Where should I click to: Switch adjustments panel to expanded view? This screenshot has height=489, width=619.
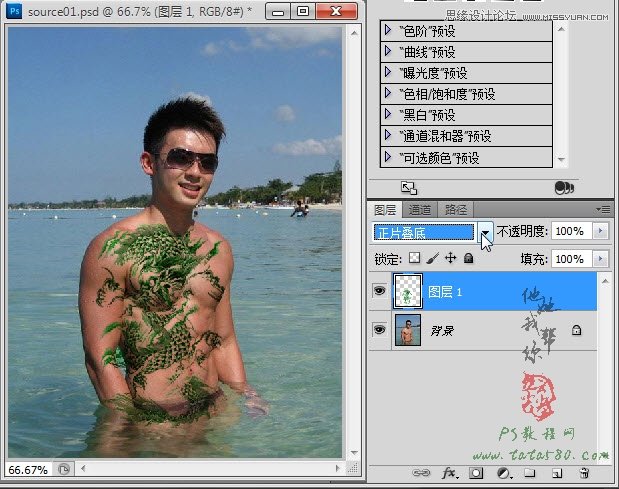pos(409,188)
